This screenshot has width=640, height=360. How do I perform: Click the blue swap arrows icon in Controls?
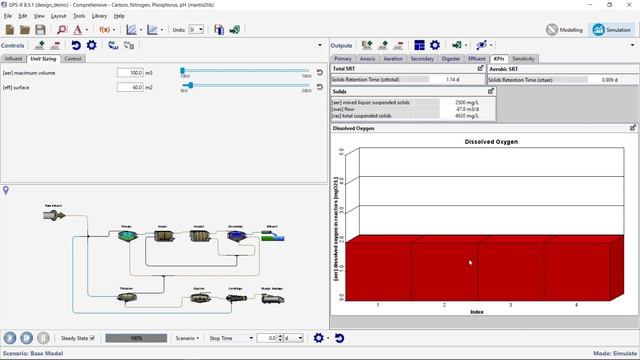(x=113, y=45)
